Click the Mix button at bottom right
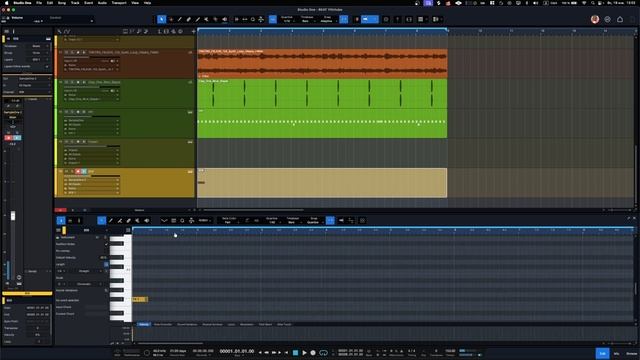640x360 pixels. tap(617, 353)
